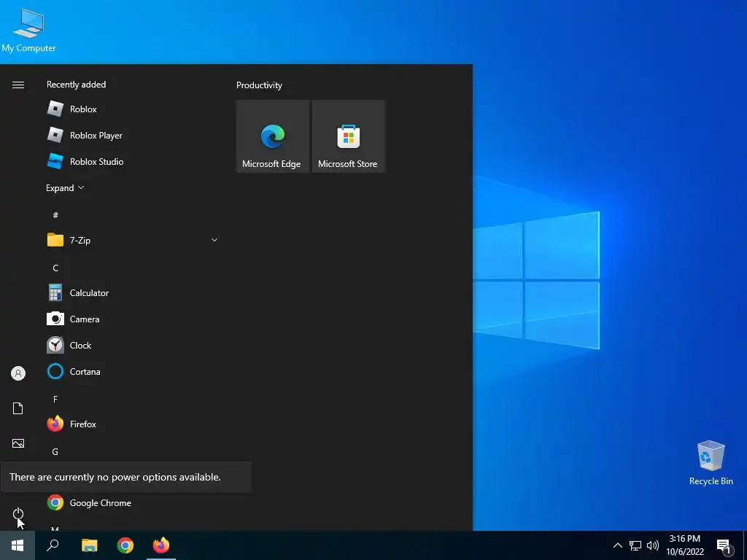Launch Google Chrome from the app list

point(133,503)
